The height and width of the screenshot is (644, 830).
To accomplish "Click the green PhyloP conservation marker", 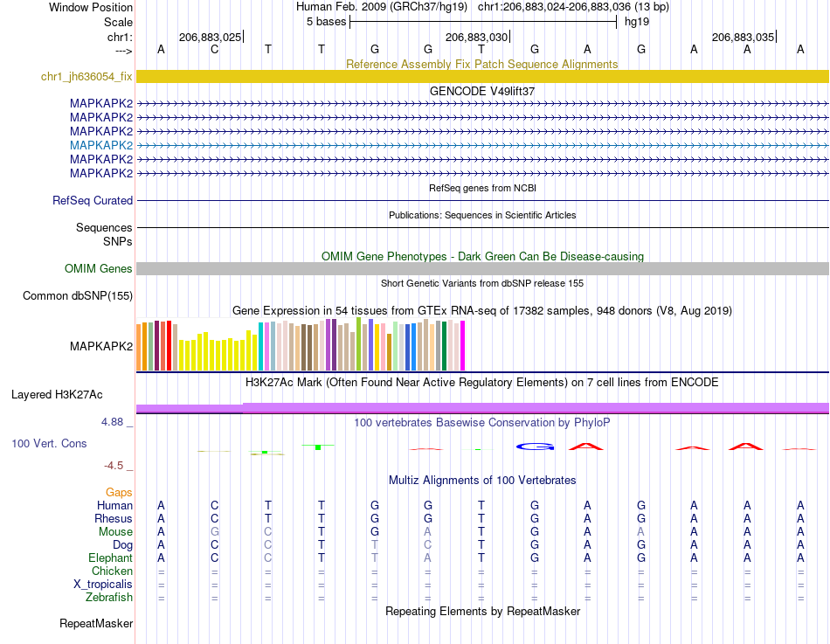I will pos(318,447).
